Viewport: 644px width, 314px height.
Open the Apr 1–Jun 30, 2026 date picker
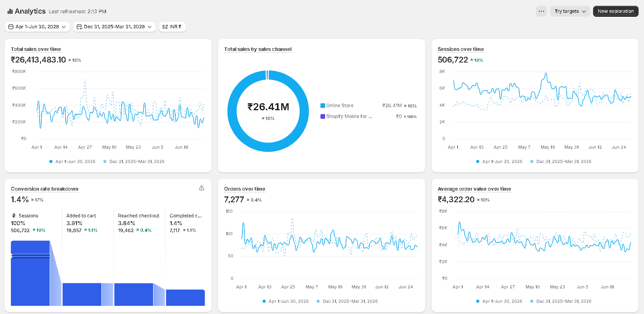(37, 27)
